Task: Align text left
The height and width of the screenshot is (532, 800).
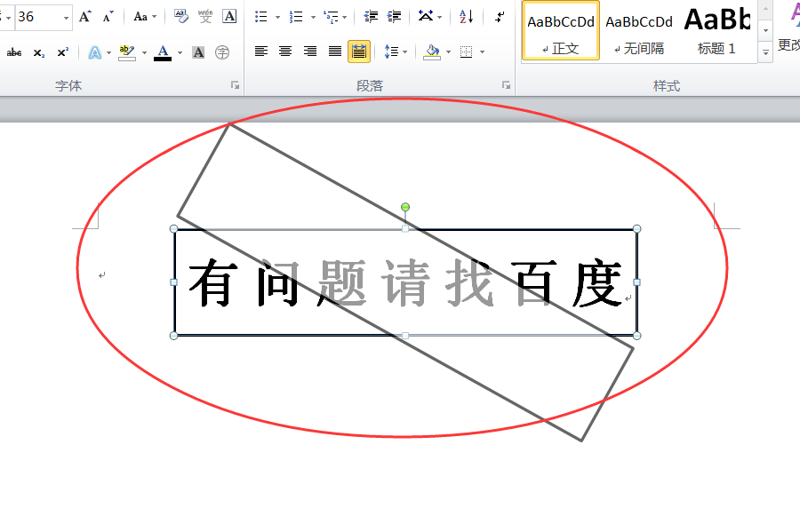Action: click(261, 52)
